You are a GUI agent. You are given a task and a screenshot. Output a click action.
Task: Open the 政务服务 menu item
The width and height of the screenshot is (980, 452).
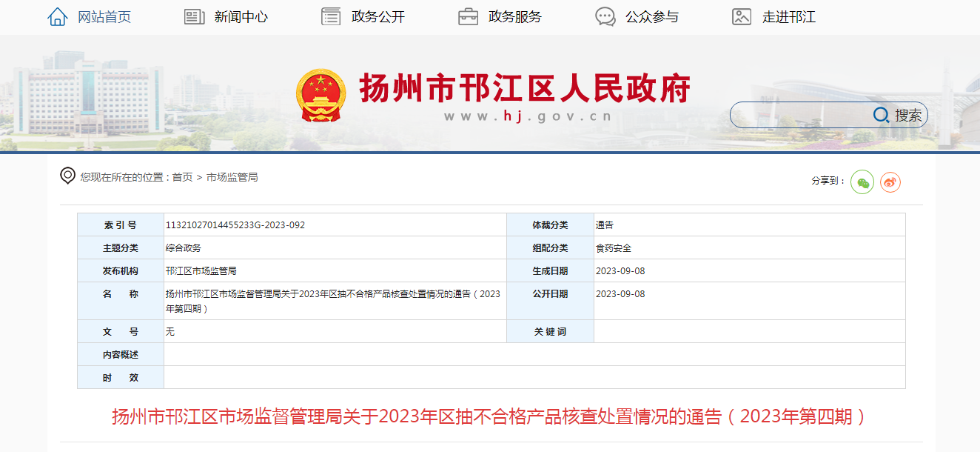pos(514,17)
